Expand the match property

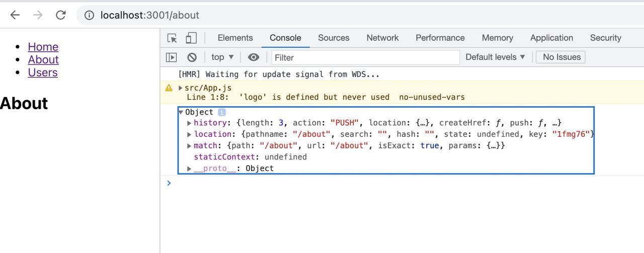[189, 146]
